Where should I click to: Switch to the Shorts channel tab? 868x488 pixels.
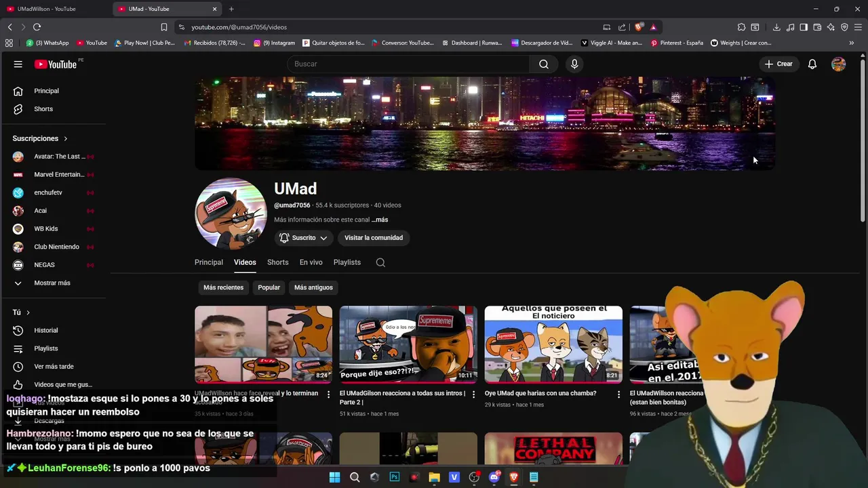pos(277,262)
